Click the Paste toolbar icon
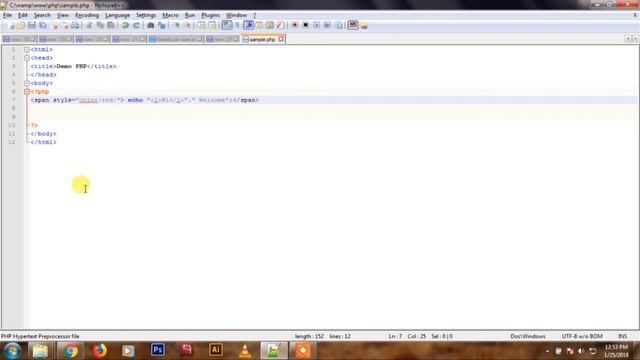Viewport: 640px width, 360px height. 111,26
